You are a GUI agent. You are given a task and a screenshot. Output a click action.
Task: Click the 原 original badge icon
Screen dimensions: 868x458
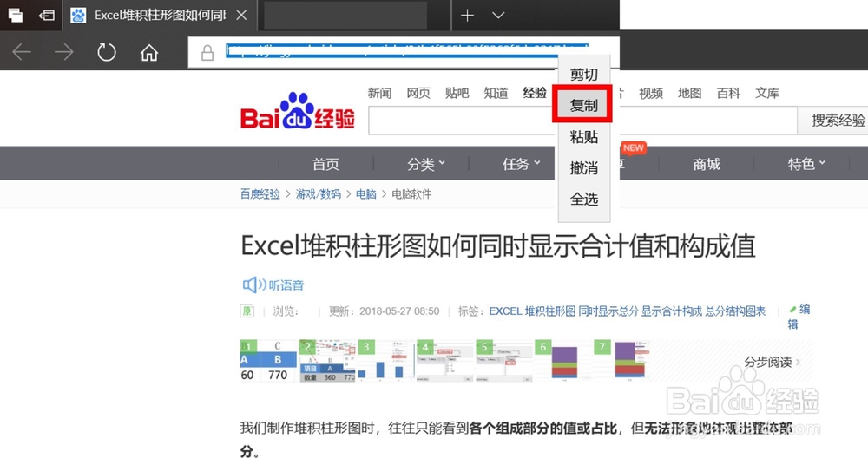point(247,311)
